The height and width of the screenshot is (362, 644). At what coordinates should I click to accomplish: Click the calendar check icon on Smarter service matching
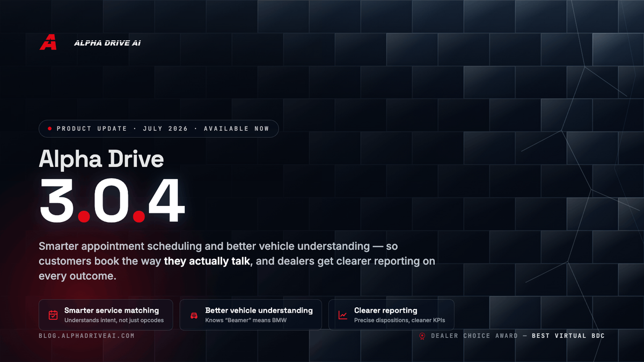coord(53,315)
